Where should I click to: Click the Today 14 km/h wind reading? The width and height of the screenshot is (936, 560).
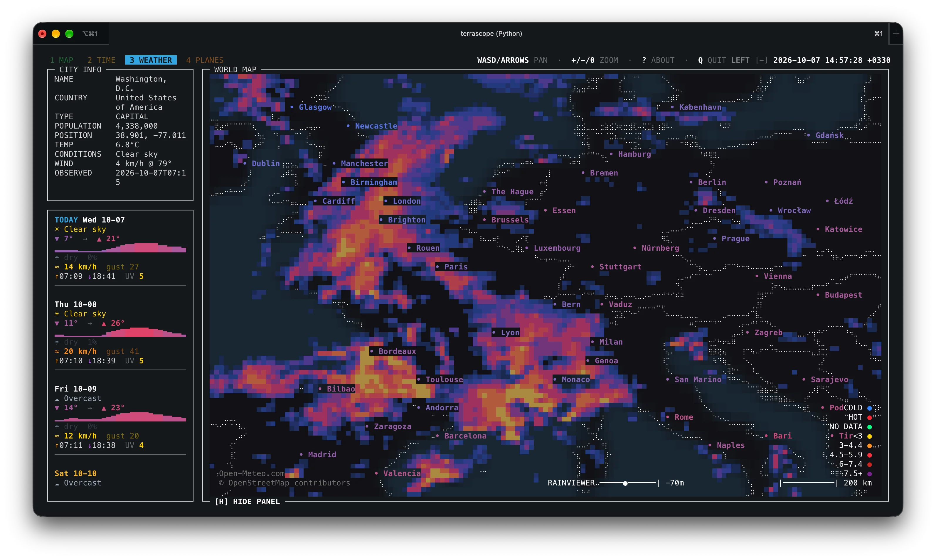pos(75,267)
